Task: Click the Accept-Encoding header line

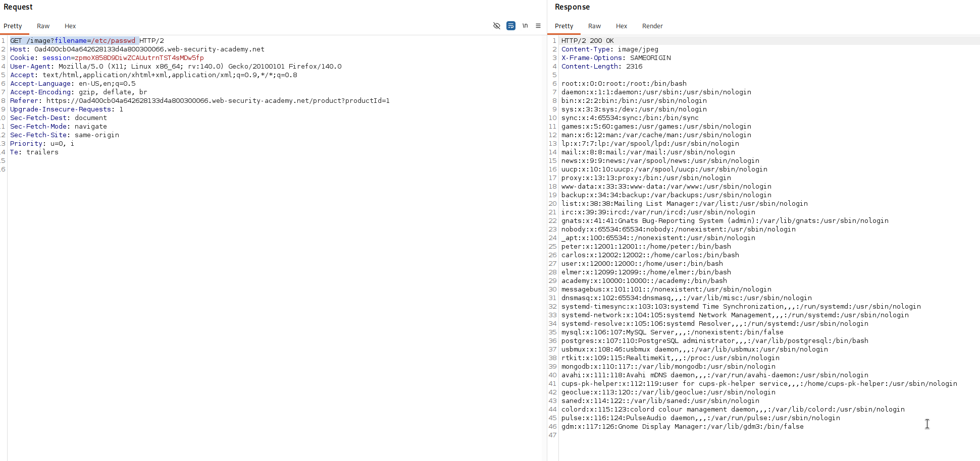Action: (x=79, y=92)
